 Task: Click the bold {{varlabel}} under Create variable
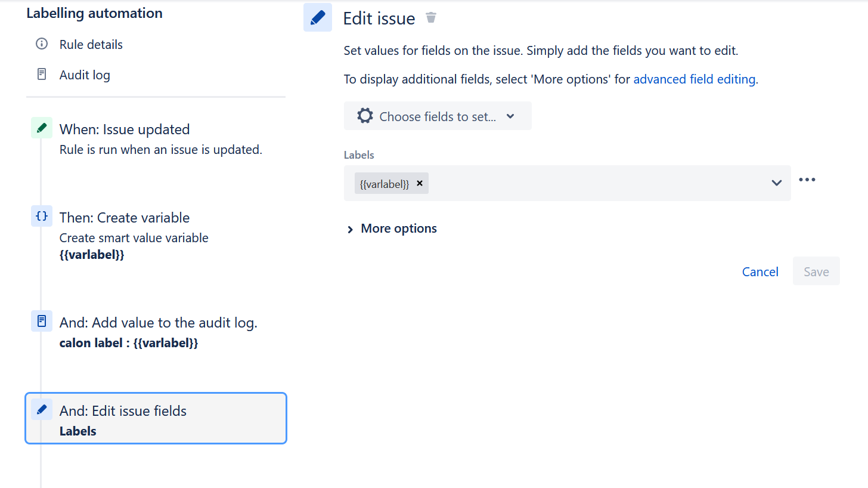click(x=92, y=255)
